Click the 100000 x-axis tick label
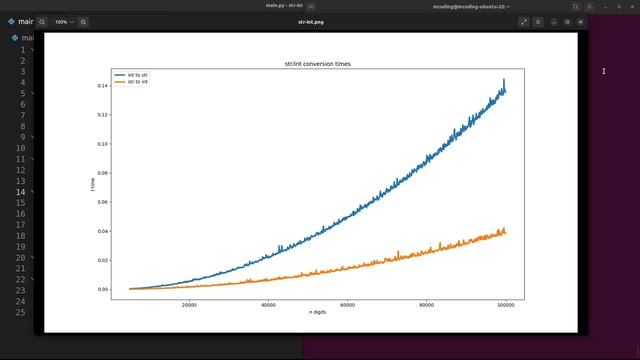Image resolution: width=640 pixels, height=360 pixels. tap(506, 305)
